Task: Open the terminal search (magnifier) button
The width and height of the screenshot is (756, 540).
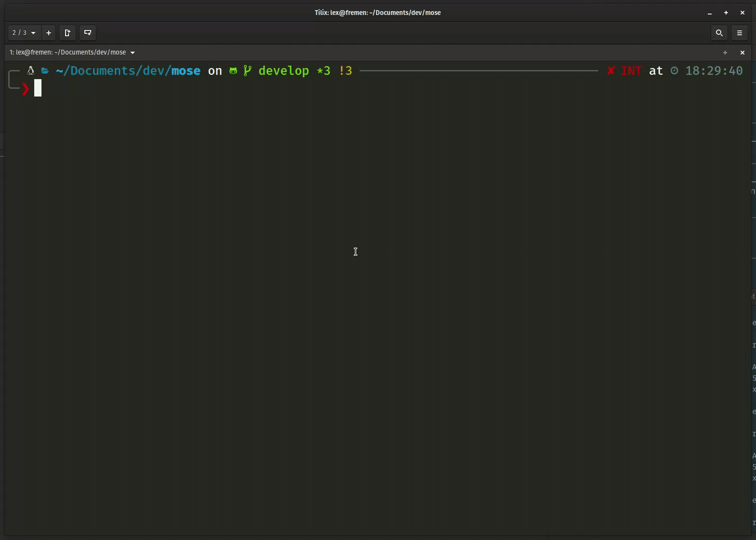Action: click(x=719, y=33)
